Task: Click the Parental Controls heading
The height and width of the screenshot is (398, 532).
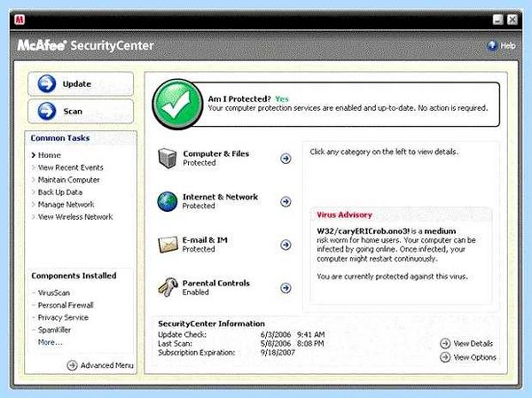Action: [x=216, y=283]
